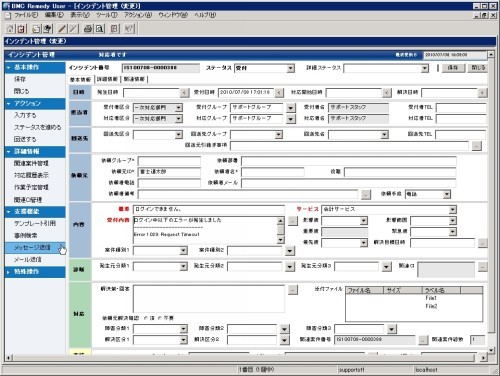Screen dimensions: 500x376
Task: Click the printer icon in the toolbar
Action: [x=88, y=29]
